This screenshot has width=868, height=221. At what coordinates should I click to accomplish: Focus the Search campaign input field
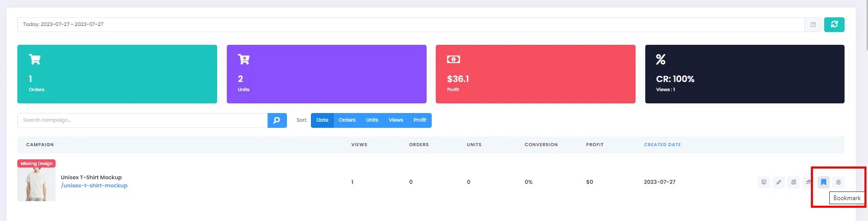tap(143, 120)
